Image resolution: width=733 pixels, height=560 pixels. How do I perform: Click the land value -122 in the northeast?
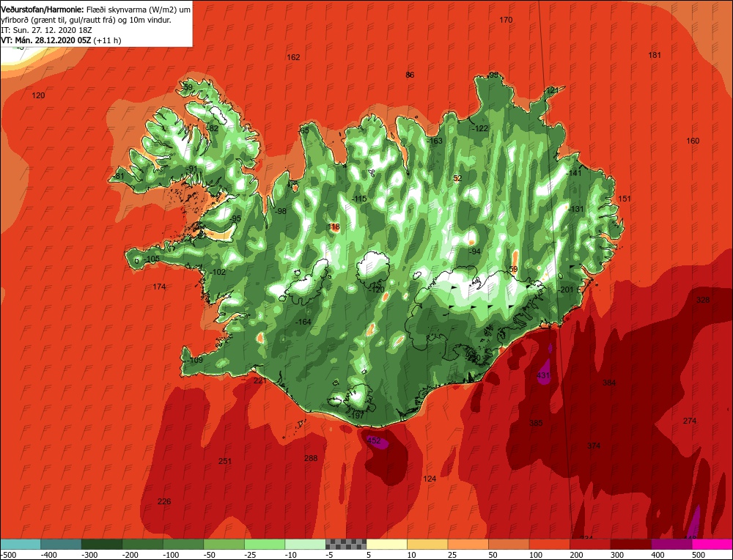point(480,128)
